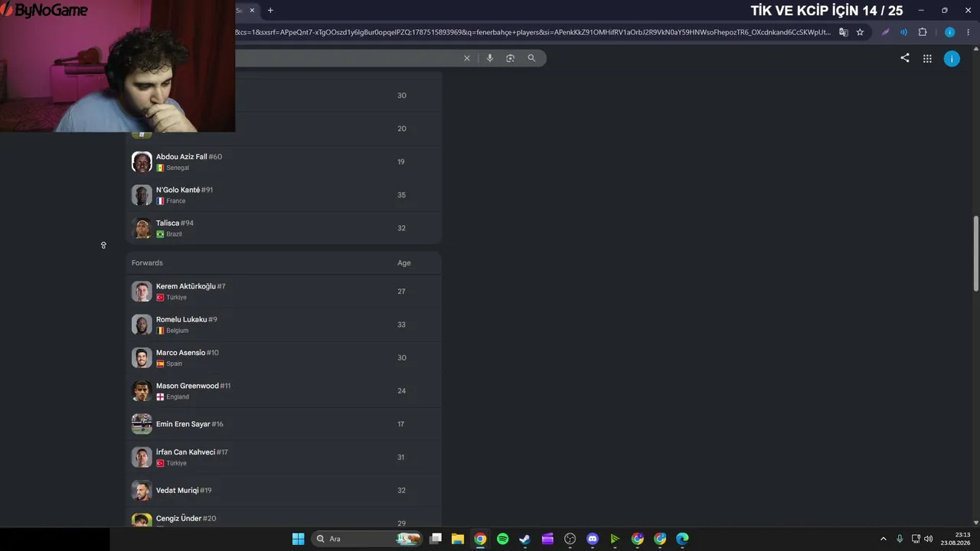Click Kerem Aktürkoğlu's photo thumbnail
980x551 pixels.
pos(142,292)
